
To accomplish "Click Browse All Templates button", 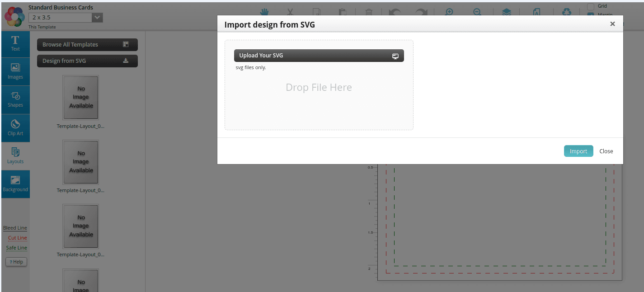I will pyautogui.click(x=87, y=45).
